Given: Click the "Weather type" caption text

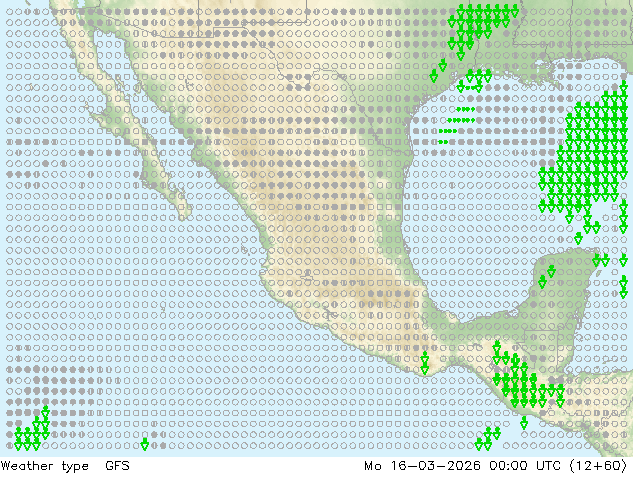Looking at the screenshot, I should tap(44, 466).
